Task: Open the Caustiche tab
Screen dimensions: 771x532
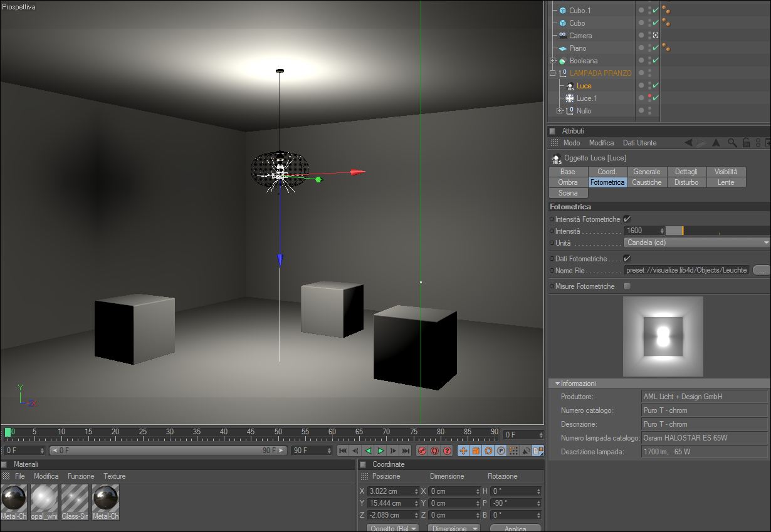Action: pos(647,182)
